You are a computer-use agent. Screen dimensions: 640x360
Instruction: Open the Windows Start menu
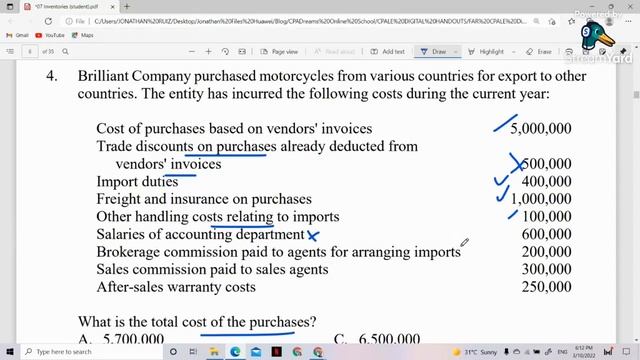(x=10, y=351)
